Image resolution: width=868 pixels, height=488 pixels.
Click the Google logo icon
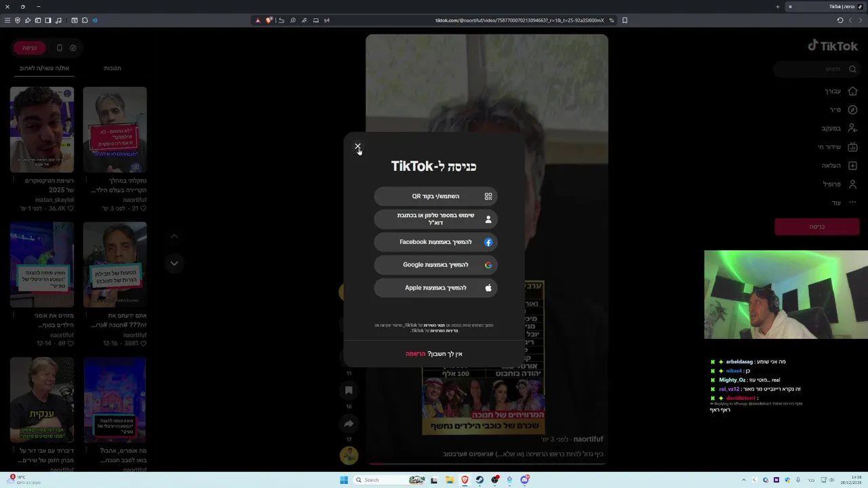click(x=488, y=265)
